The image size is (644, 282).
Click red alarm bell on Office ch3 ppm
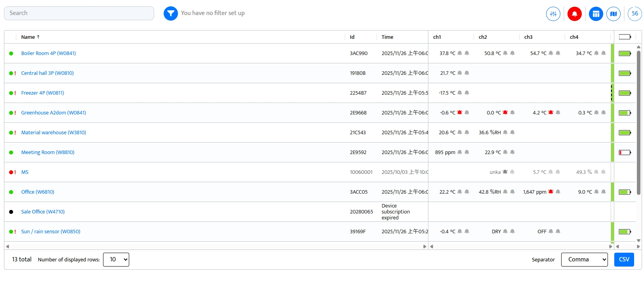pyautogui.click(x=550, y=192)
